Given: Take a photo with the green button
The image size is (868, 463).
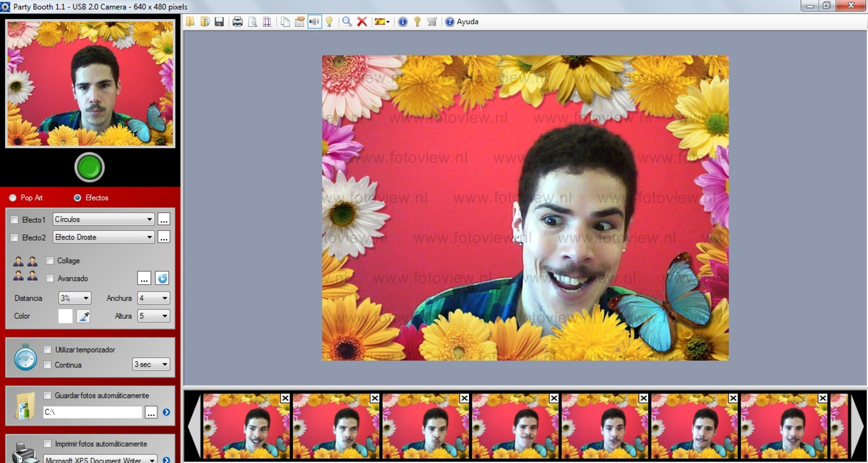Looking at the screenshot, I should (90, 168).
